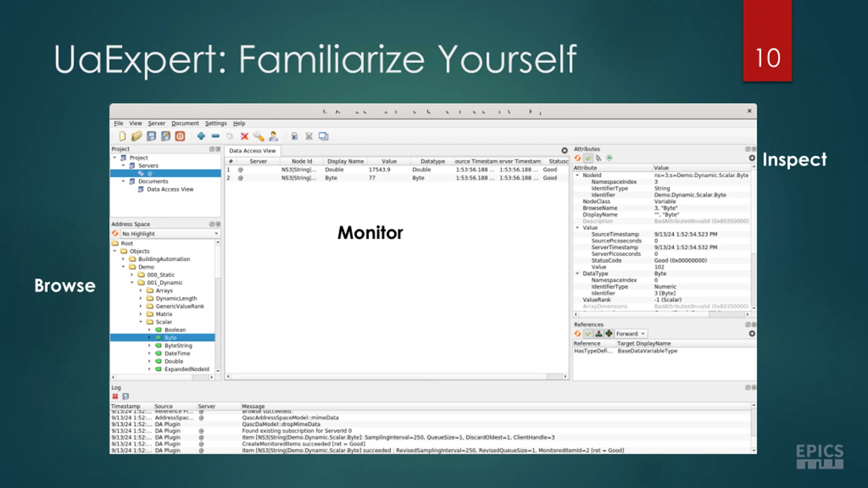Viewport: 868px width, 488px height.
Task: Click the green circle icon in Attributes toolbar
Action: 609,158
